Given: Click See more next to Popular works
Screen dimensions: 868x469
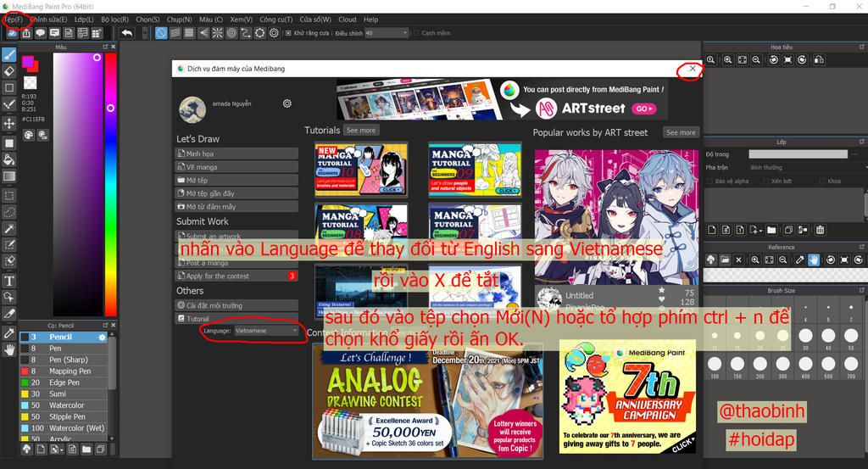Looking at the screenshot, I should point(681,132).
